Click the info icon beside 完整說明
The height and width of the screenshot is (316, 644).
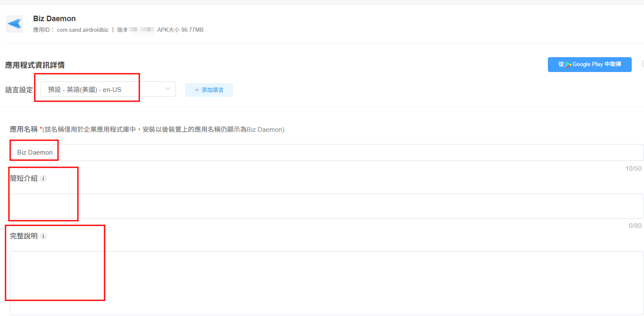point(43,236)
